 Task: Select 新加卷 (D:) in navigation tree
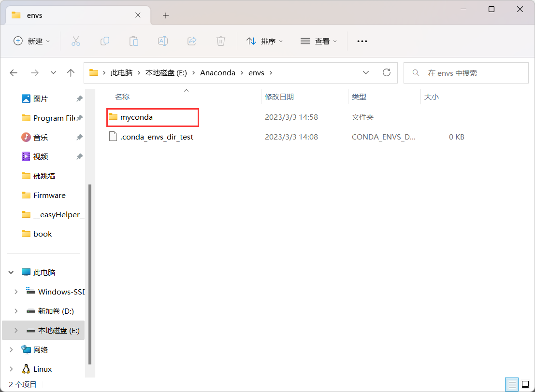56,311
